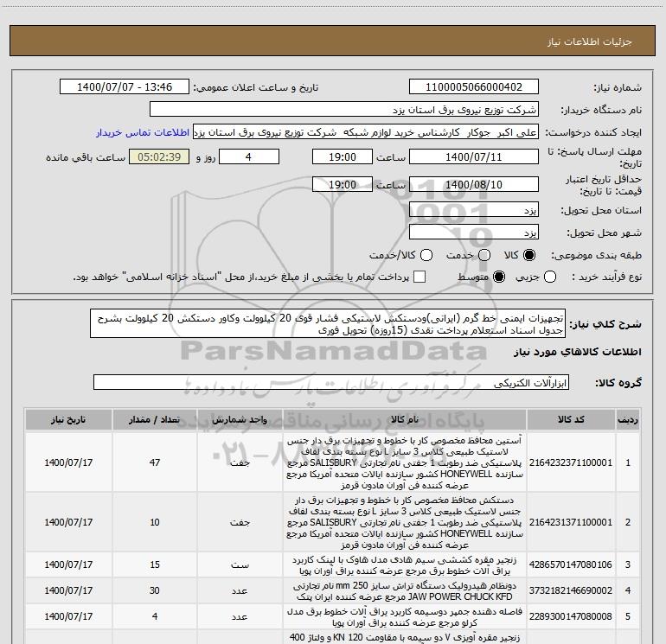Click the remaining days field showing 4

pos(249,156)
